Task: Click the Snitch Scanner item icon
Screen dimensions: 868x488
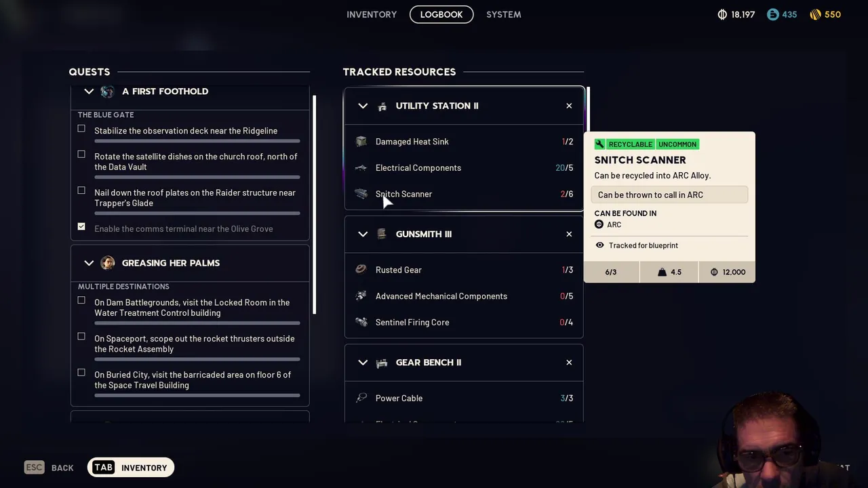Action: click(x=361, y=194)
